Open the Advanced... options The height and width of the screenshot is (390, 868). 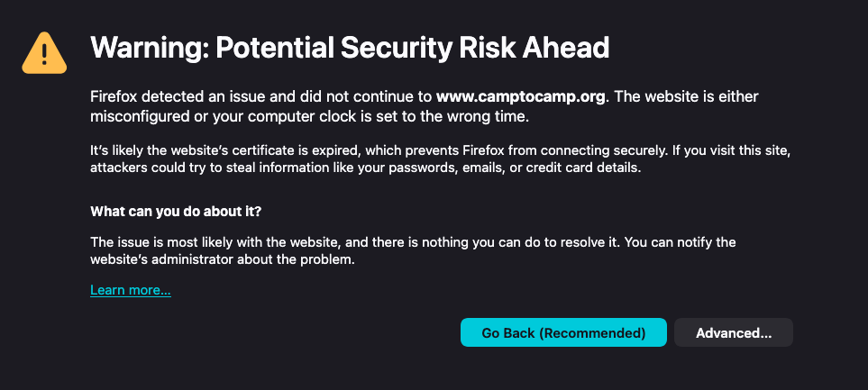734,332
